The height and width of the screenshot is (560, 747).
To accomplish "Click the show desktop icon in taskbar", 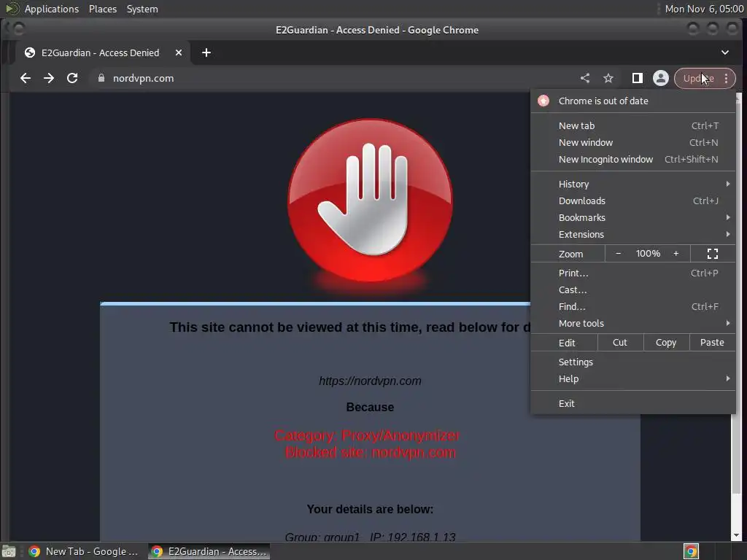I will click(x=9, y=551).
